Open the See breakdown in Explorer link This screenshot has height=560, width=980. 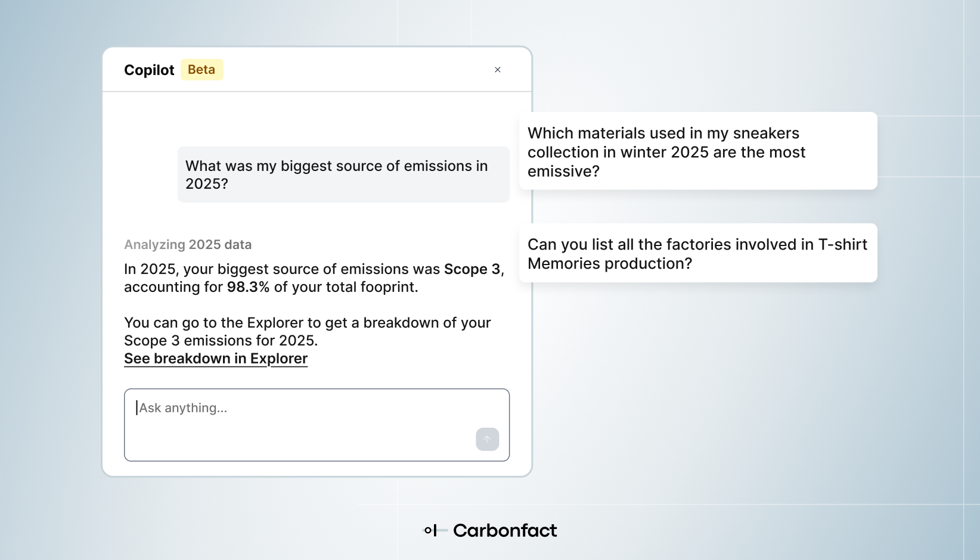[216, 359]
